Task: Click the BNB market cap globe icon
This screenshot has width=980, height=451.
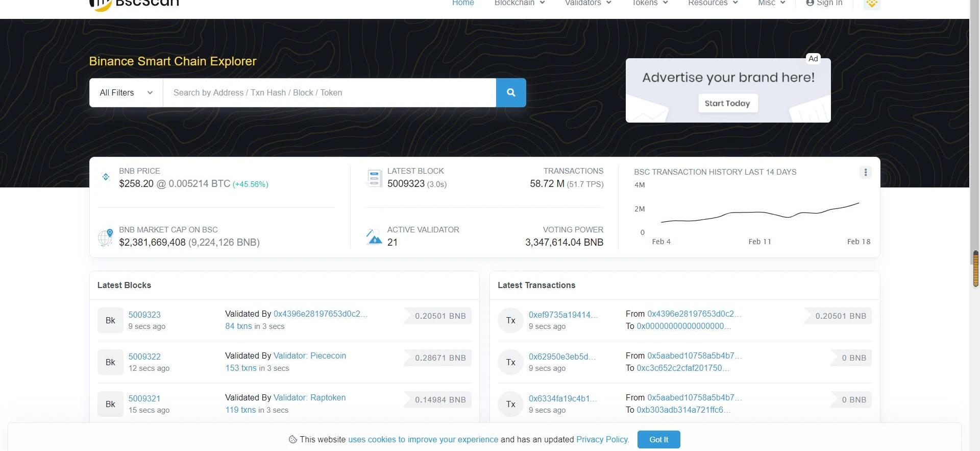Action: pos(105,237)
